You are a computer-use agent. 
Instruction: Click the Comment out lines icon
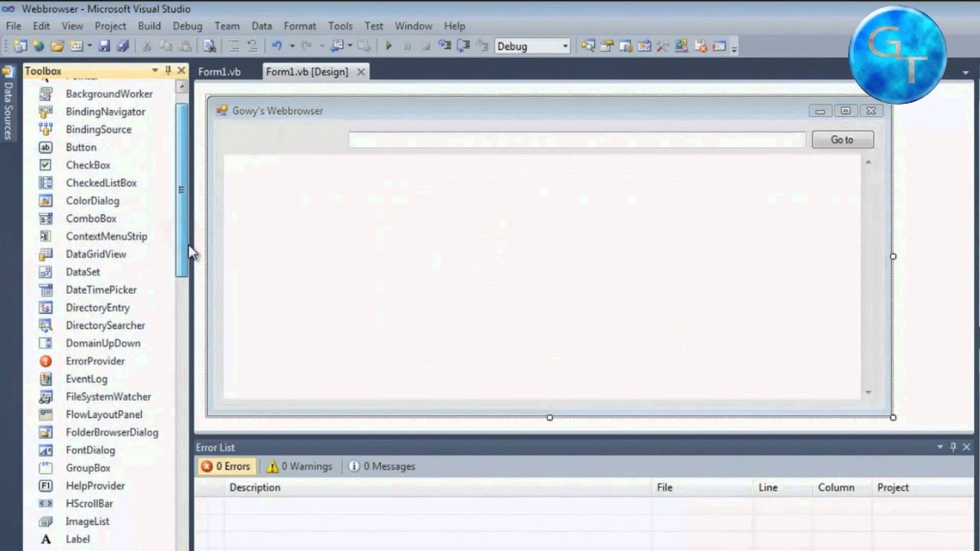pyautogui.click(x=234, y=46)
